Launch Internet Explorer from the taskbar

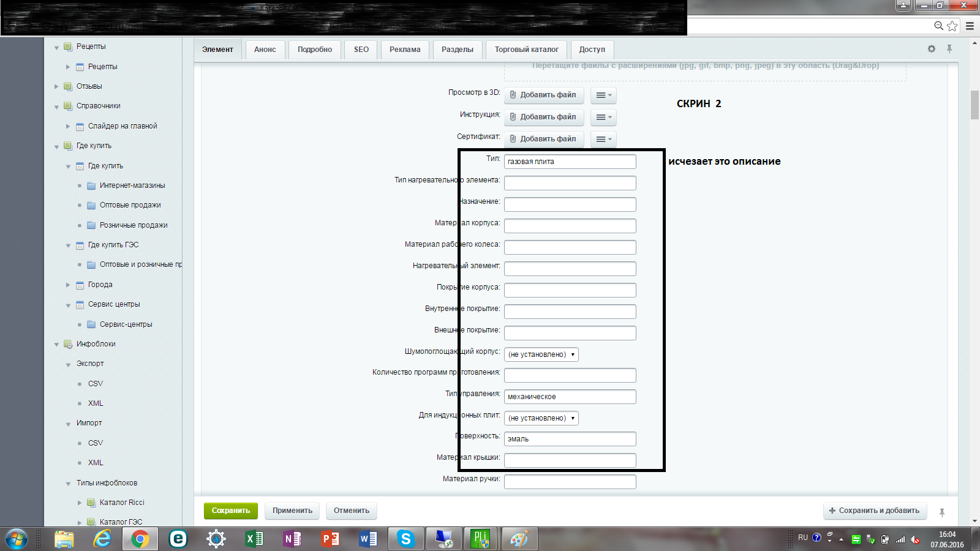102,539
